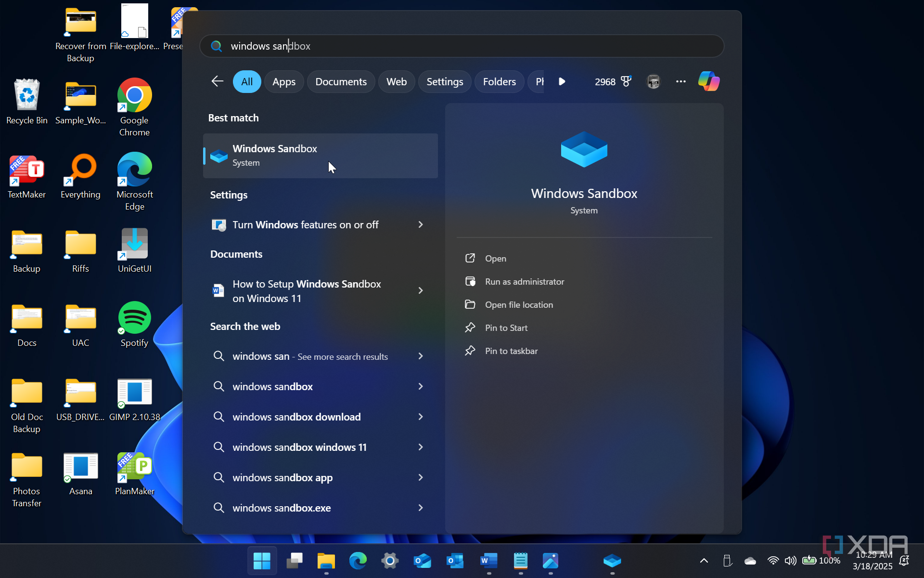
Task: Click the Windows Sandbox taskbar icon
Action: (x=612, y=561)
